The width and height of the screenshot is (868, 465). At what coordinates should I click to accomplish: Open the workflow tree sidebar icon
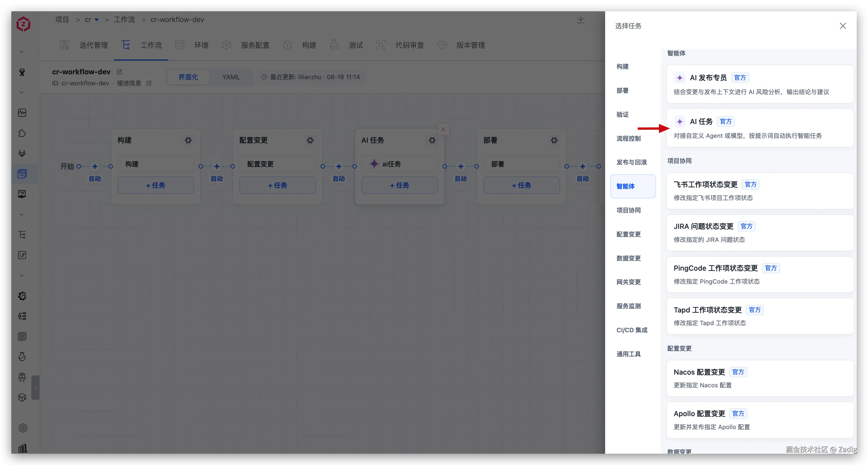point(22,235)
